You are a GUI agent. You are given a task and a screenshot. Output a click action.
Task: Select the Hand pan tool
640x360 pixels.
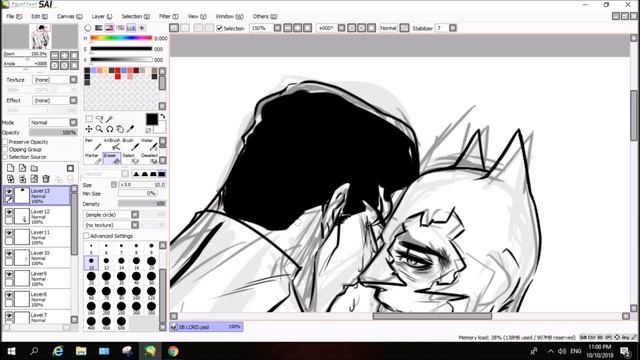coord(120,129)
